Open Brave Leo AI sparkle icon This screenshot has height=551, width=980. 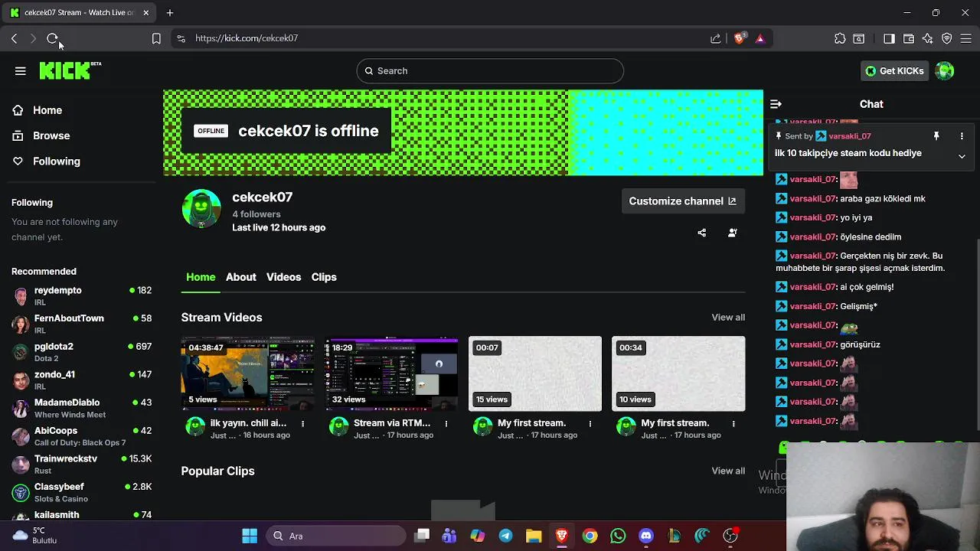pyautogui.click(x=927, y=38)
